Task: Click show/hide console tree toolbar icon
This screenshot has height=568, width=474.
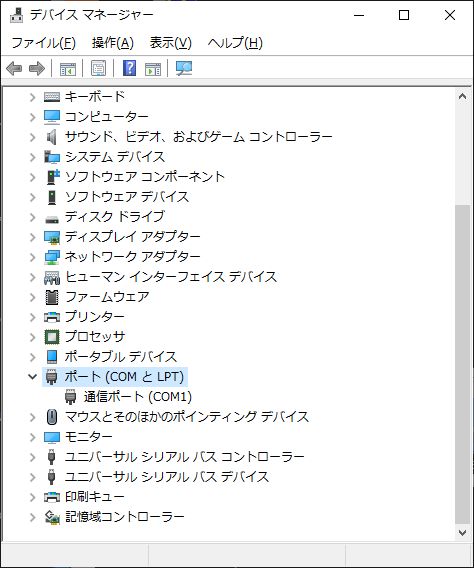Action: pyautogui.click(x=68, y=68)
